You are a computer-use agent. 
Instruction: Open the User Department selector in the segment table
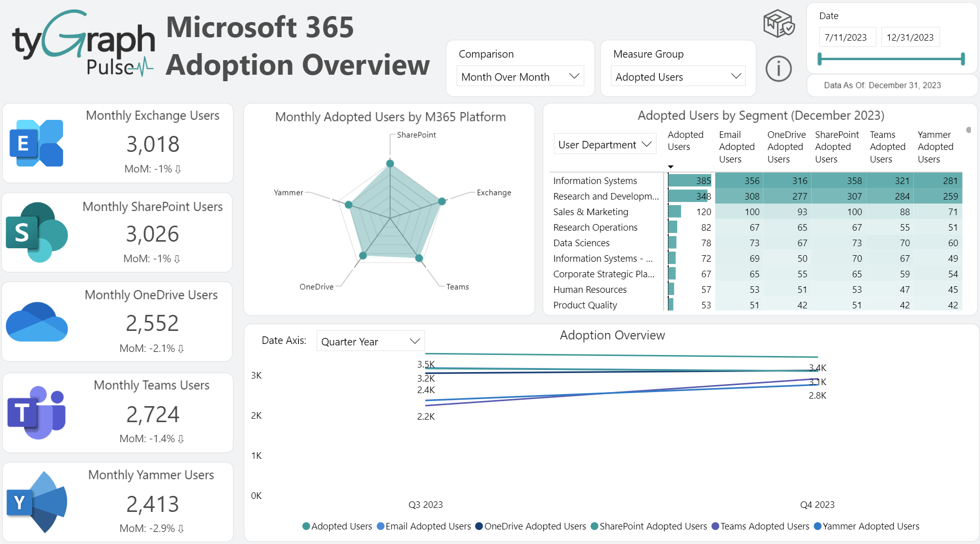pyautogui.click(x=605, y=144)
